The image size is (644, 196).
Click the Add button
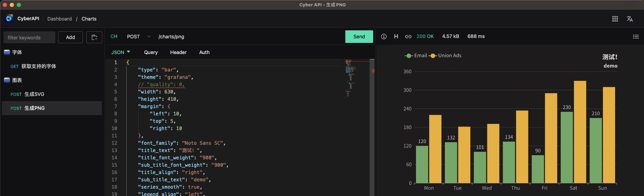[x=70, y=37]
